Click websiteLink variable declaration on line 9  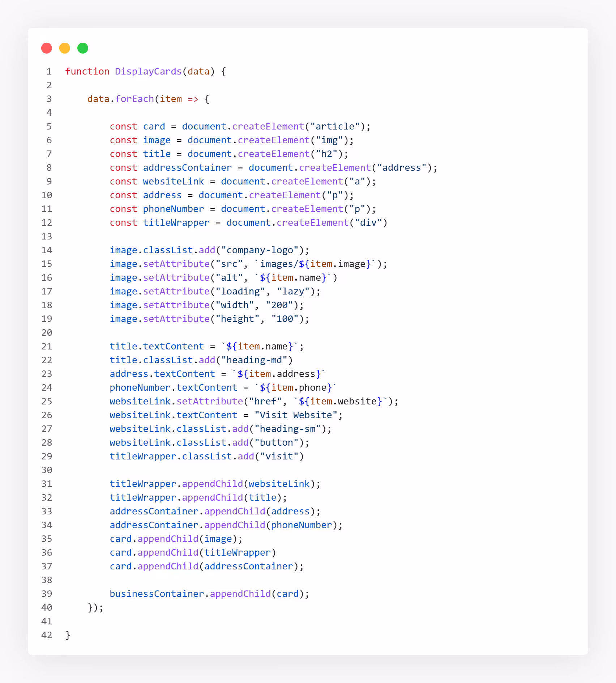[173, 181]
